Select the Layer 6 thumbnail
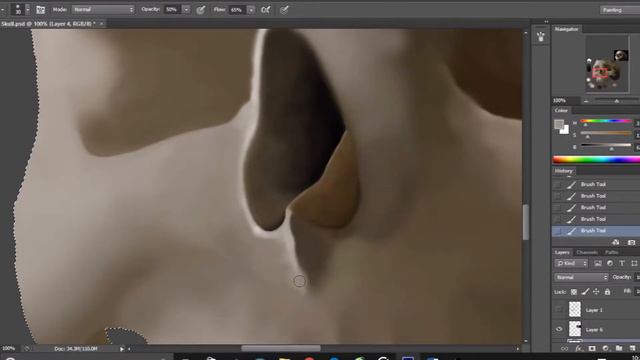The width and height of the screenshot is (640, 360). 575,329
